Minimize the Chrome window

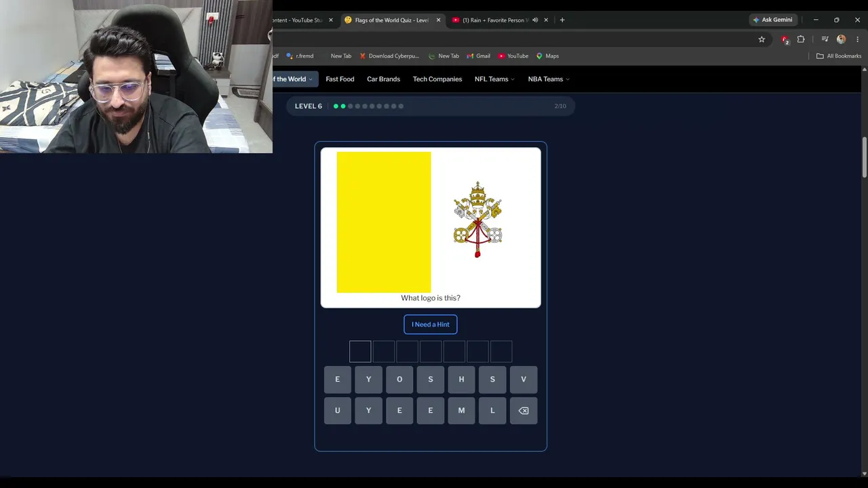point(816,20)
